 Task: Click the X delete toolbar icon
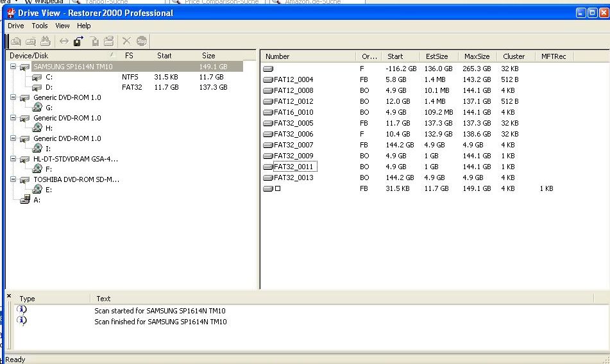tap(126, 41)
